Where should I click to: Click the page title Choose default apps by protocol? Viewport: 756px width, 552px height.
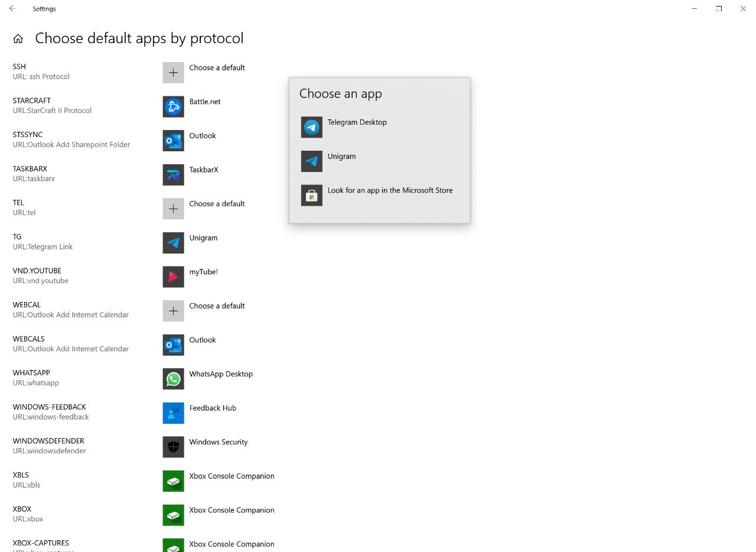(x=139, y=38)
